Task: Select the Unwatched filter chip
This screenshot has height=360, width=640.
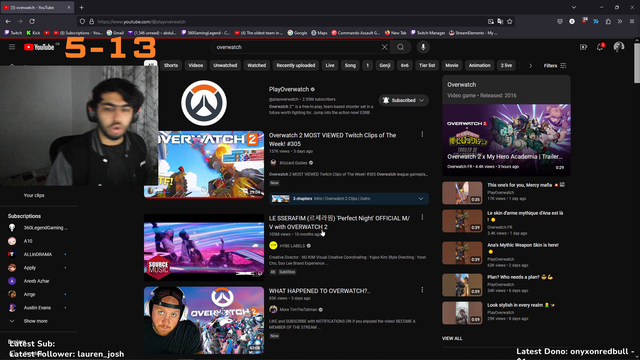Action: (225, 65)
